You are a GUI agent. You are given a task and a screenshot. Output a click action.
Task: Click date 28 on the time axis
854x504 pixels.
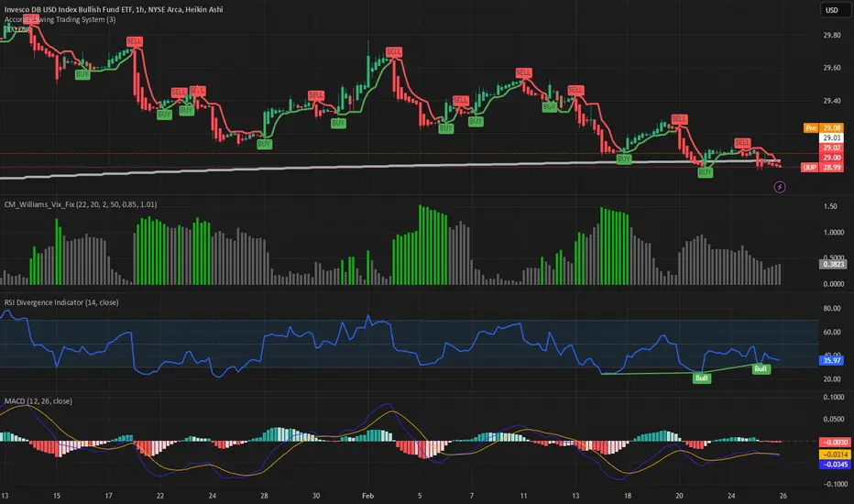point(264,496)
